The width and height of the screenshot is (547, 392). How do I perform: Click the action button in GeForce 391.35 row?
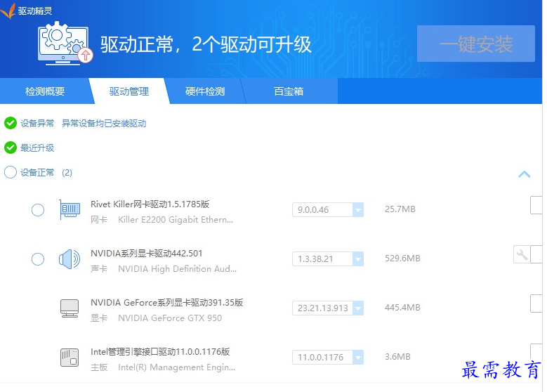tap(536, 303)
